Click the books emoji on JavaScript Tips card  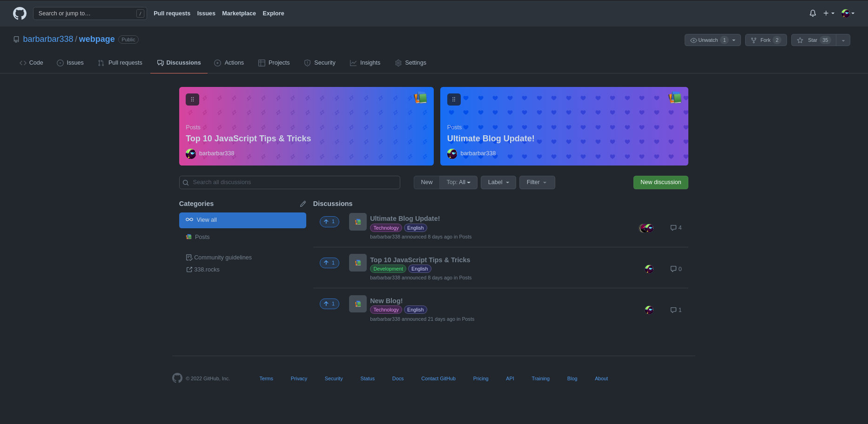pos(421,98)
